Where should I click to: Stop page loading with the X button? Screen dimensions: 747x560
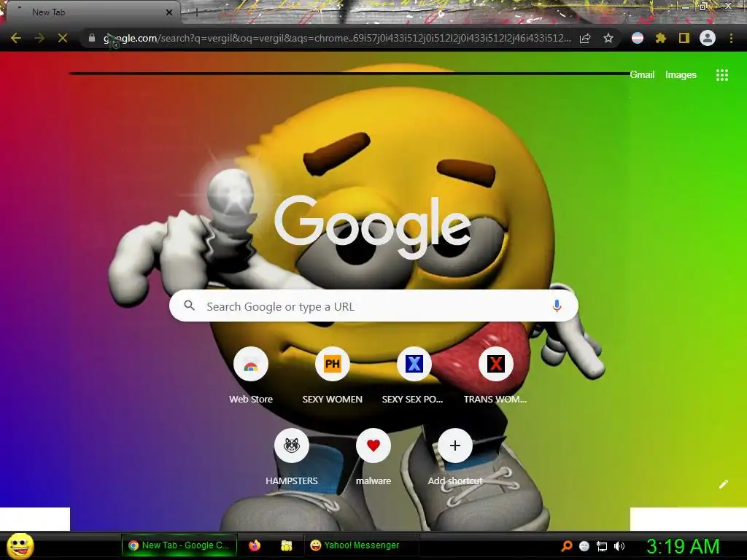coord(63,38)
